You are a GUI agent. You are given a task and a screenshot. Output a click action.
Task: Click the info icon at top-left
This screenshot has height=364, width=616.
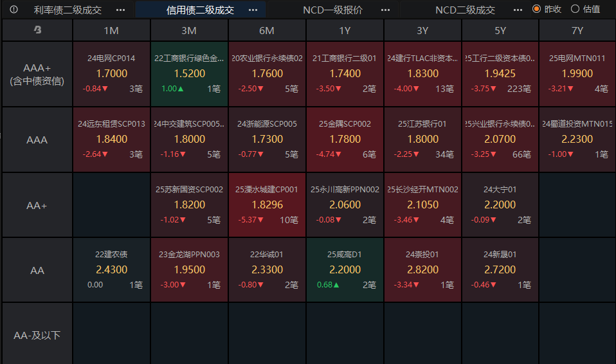[x=14, y=10]
